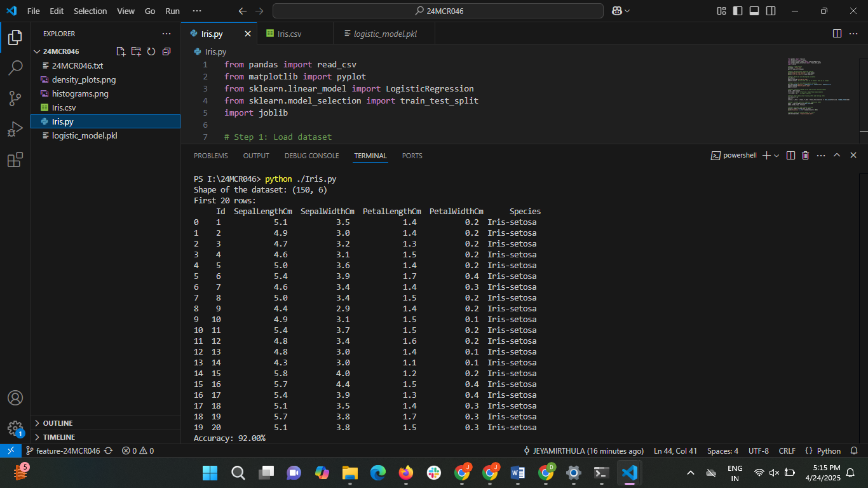Open the View menu

pyautogui.click(x=126, y=11)
